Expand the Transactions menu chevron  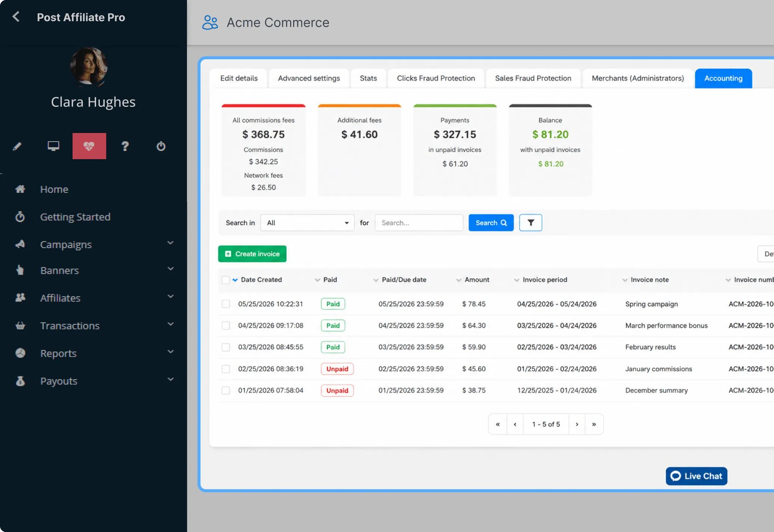click(171, 324)
